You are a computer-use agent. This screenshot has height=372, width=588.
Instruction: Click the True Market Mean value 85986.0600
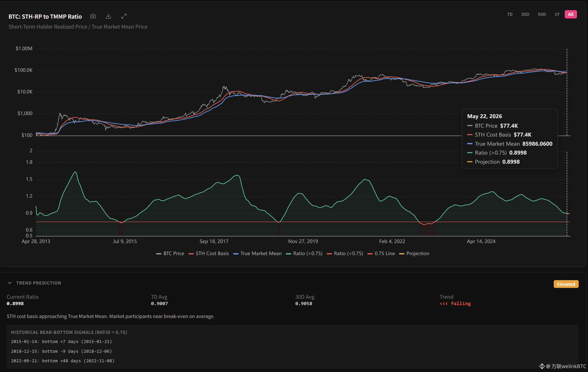(537, 144)
